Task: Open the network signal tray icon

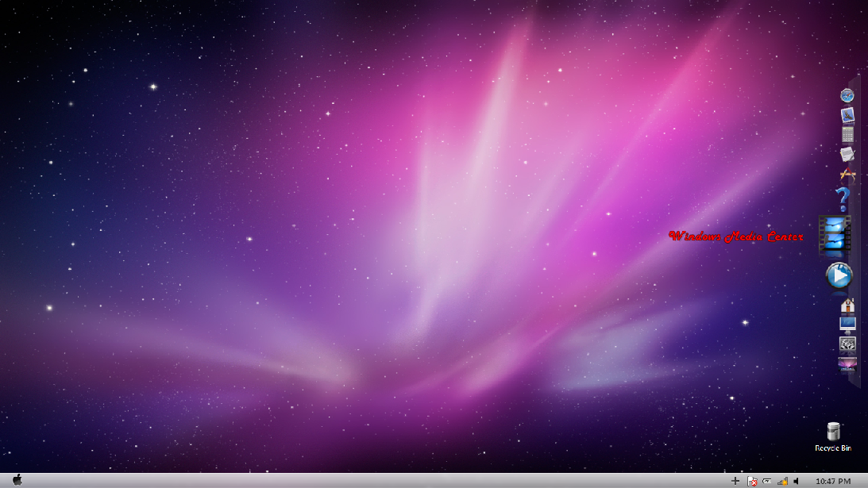Action: click(782, 482)
